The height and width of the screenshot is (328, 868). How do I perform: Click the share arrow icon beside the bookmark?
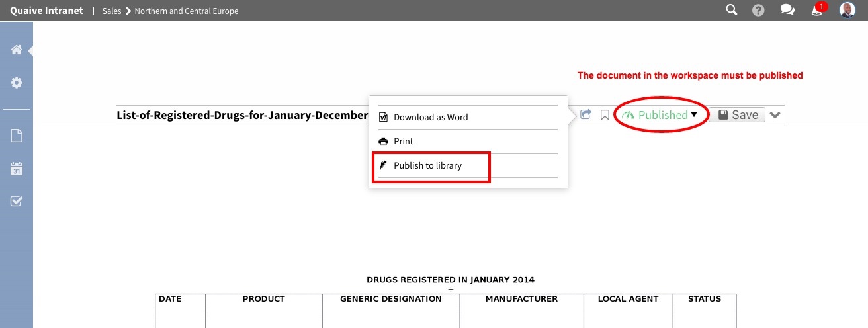(x=586, y=115)
